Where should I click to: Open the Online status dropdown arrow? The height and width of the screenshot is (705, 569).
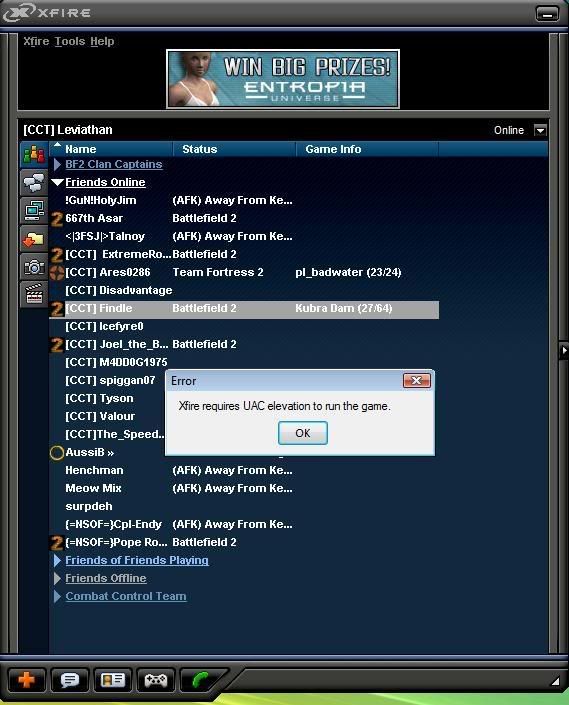tap(540, 130)
